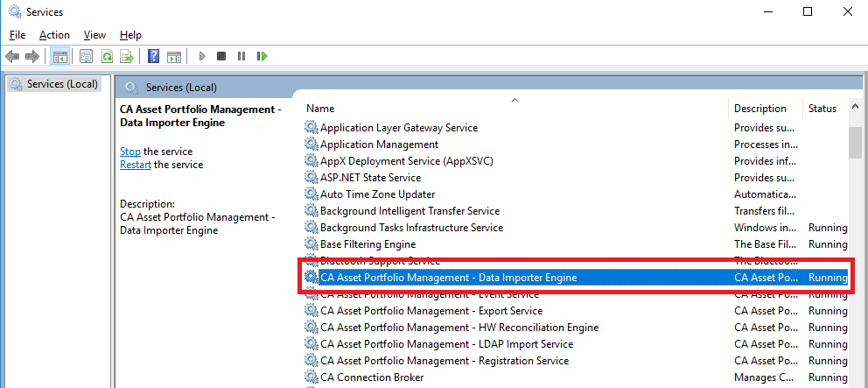This screenshot has width=868, height=388.
Task: Open the View menu
Action: click(x=94, y=35)
